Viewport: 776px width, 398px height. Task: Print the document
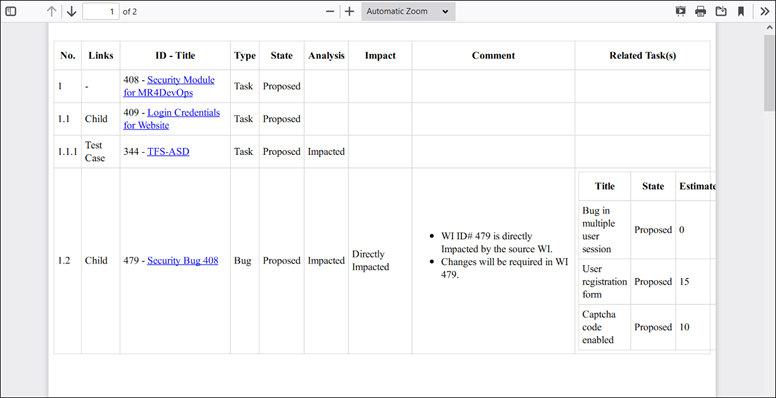point(701,11)
